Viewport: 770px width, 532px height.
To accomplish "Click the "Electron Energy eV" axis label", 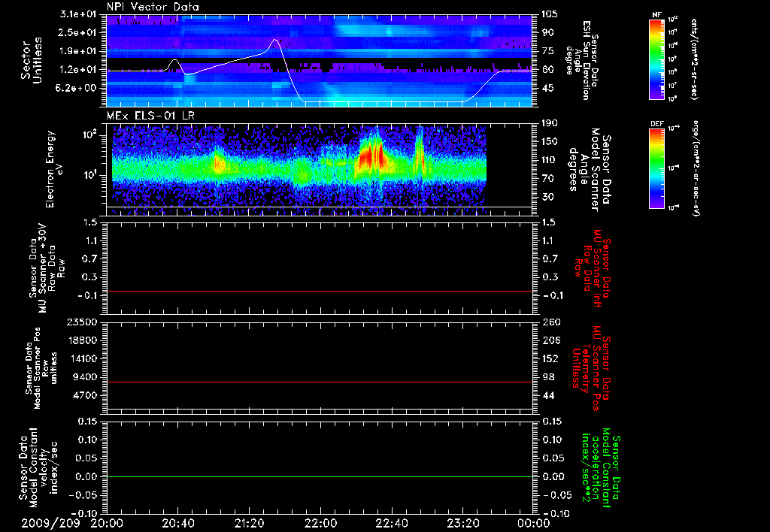I will coord(55,169).
